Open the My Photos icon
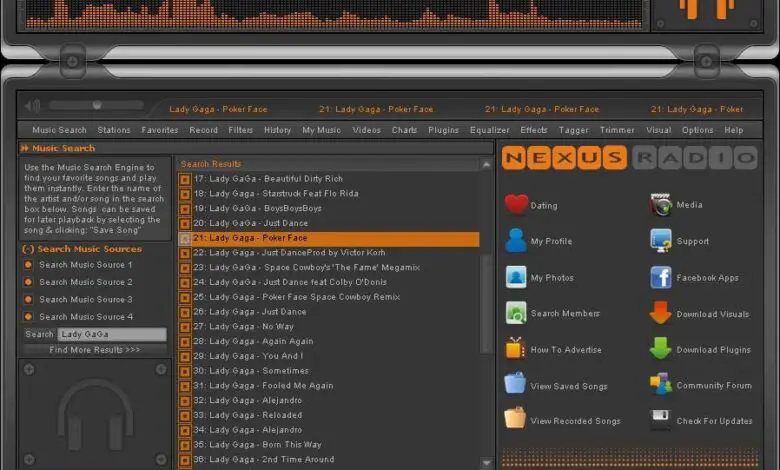 click(516, 277)
